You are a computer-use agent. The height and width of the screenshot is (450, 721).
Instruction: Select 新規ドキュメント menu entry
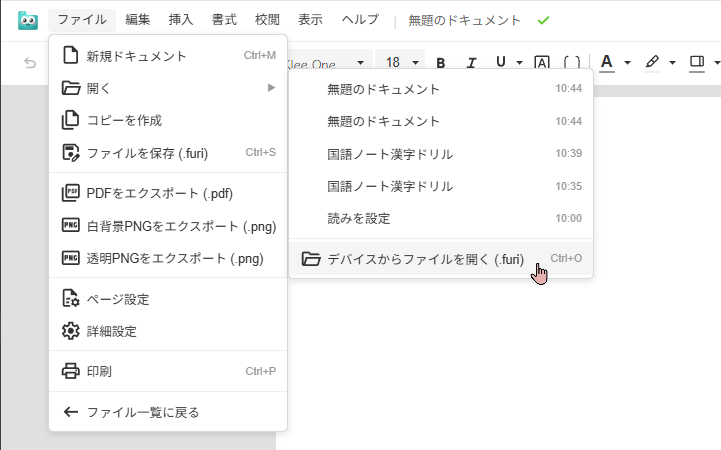click(x=168, y=56)
